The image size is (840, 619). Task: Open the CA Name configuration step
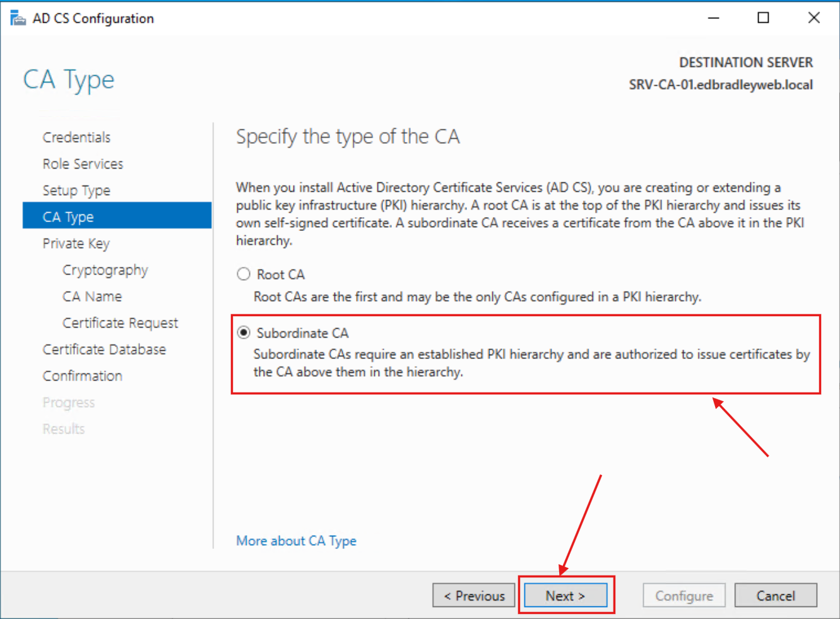(92, 296)
